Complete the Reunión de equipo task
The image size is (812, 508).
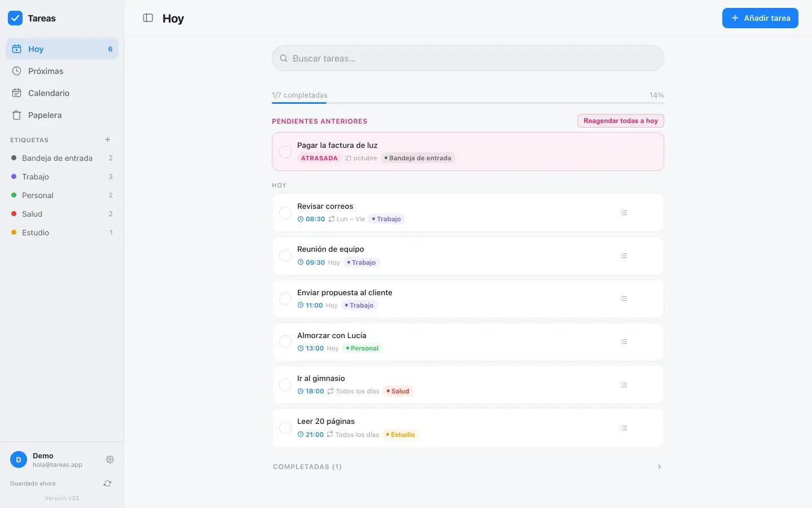pyautogui.click(x=285, y=256)
